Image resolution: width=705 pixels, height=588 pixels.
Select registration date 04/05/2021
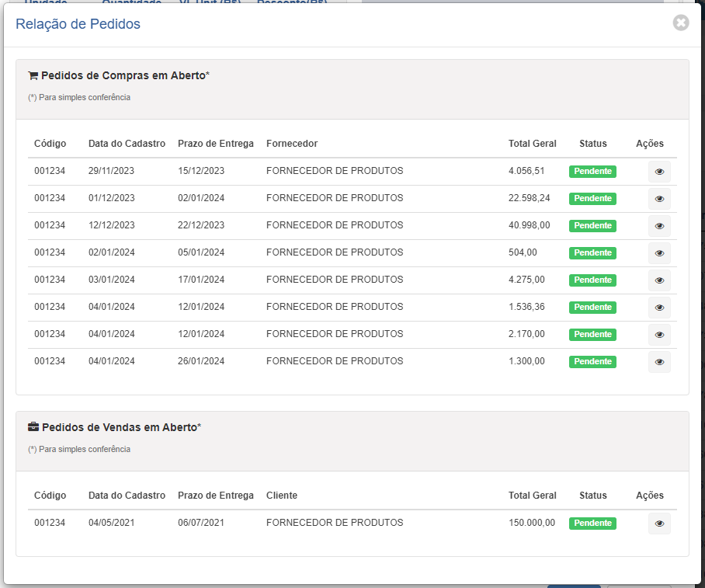click(x=112, y=523)
